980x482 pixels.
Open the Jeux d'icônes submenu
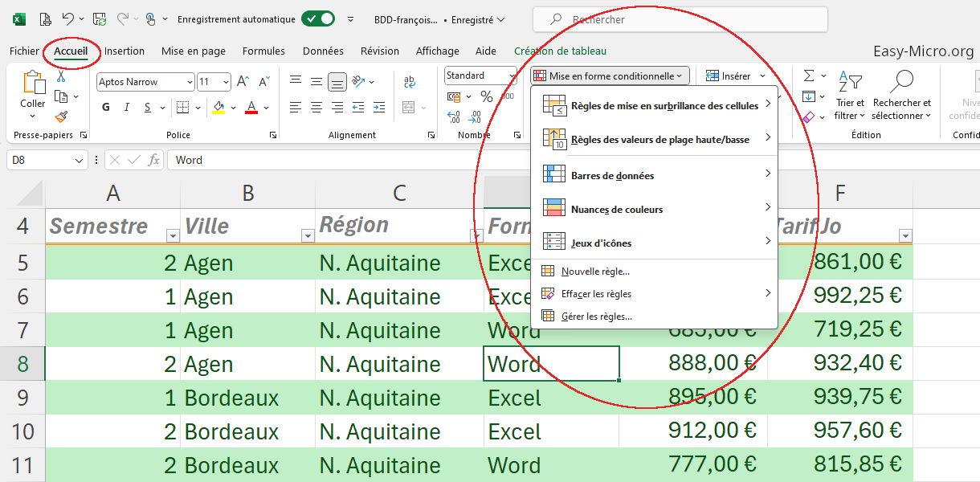pos(654,243)
